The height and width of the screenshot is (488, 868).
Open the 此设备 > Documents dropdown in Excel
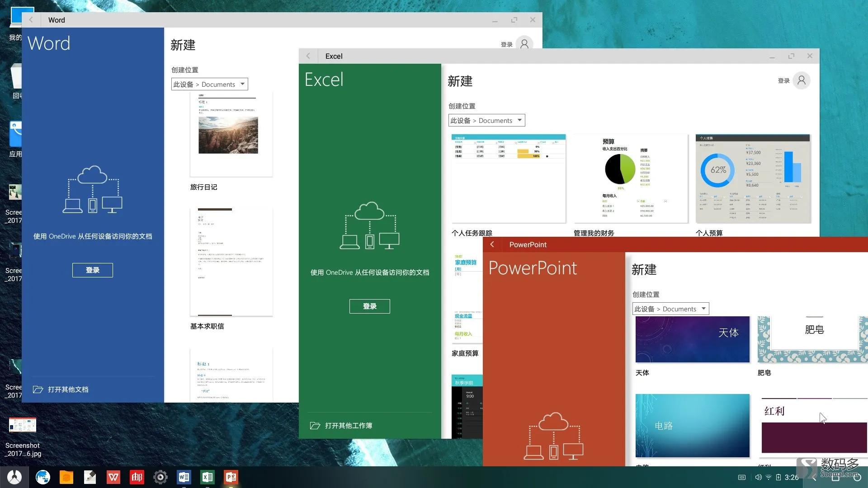487,120
